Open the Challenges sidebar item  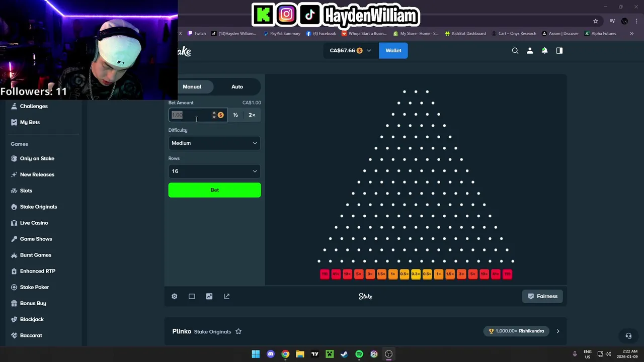(34, 106)
